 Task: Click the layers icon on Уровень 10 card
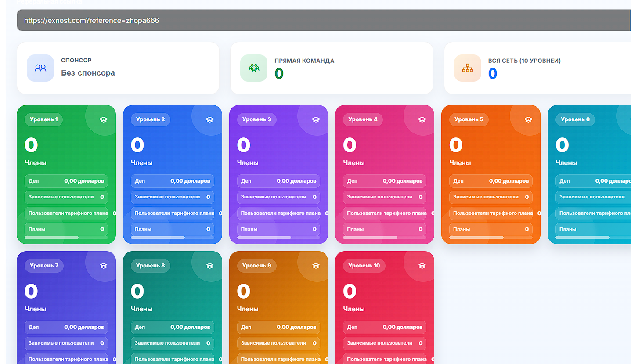point(422,266)
